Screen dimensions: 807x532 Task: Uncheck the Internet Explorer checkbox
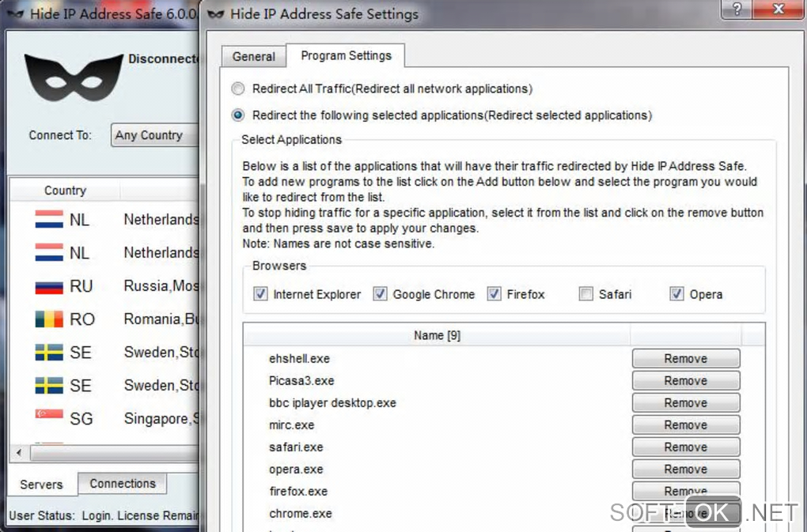pos(260,294)
